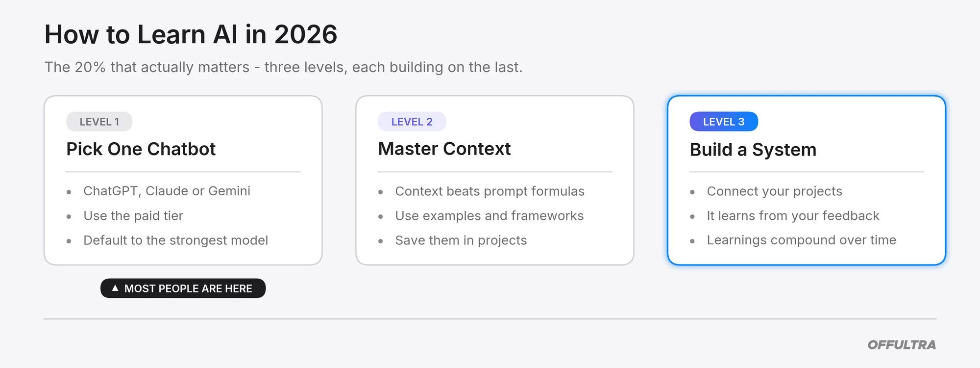Viewport: 980px width, 368px height.
Task: Click the triangle icon in the black pill
Action: pos(115,288)
